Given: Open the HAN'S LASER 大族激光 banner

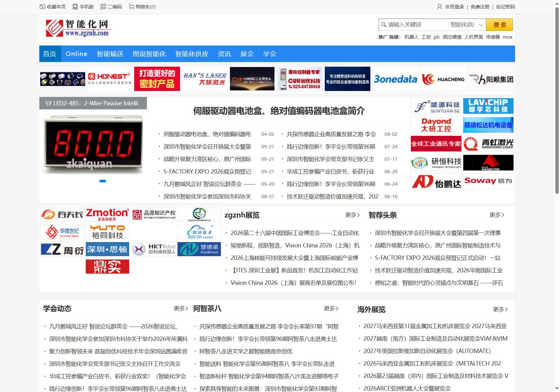Looking at the screenshot, I should (x=205, y=79).
